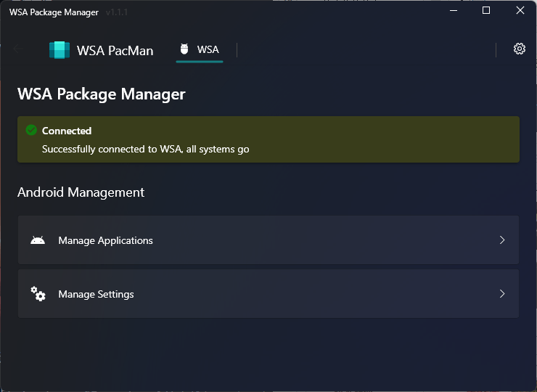Open Manage Applications

pyautogui.click(x=268, y=240)
